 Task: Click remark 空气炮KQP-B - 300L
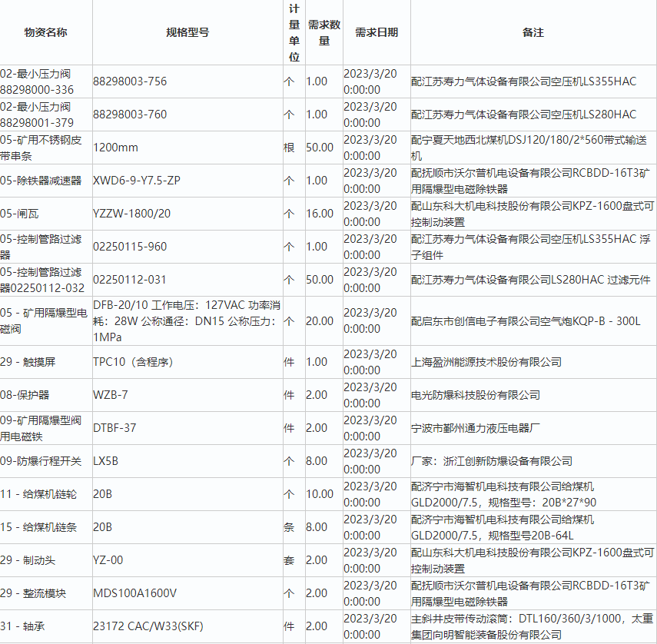pyautogui.click(x=533, y=321)
